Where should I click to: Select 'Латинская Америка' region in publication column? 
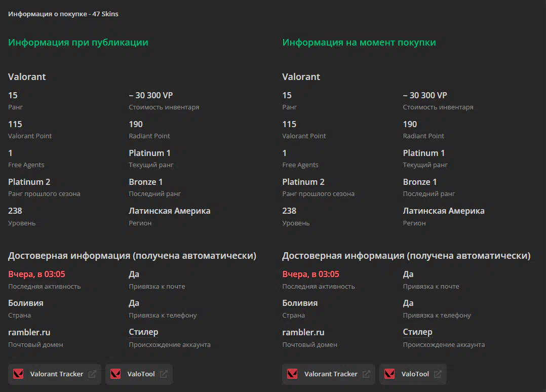click(170, 211)
